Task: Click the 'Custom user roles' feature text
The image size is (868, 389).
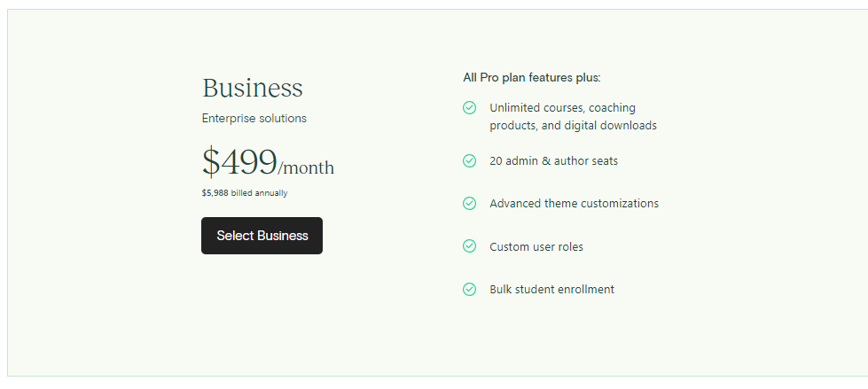Action: 536,247
